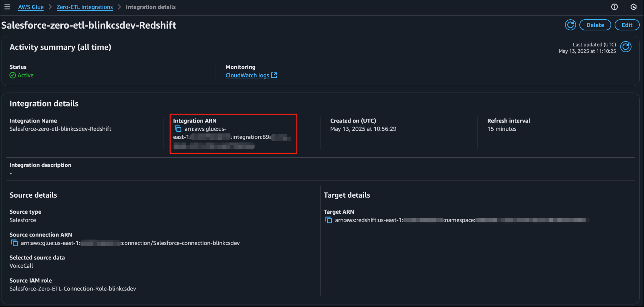Screen dimensions: 644x307
Task: Go to AWS Glue breadcrumb
Action: pos(31,7)
